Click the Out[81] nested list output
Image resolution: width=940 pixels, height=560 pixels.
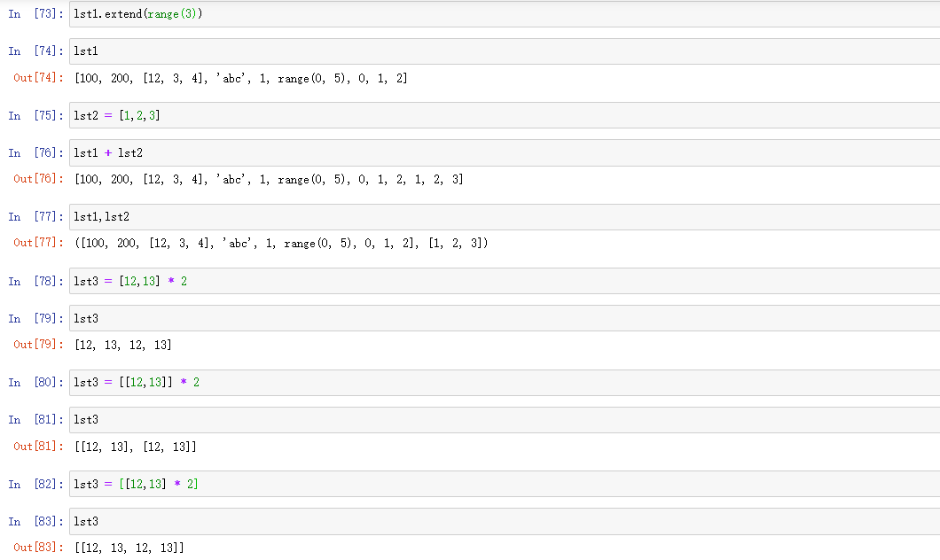click(136, 447)
